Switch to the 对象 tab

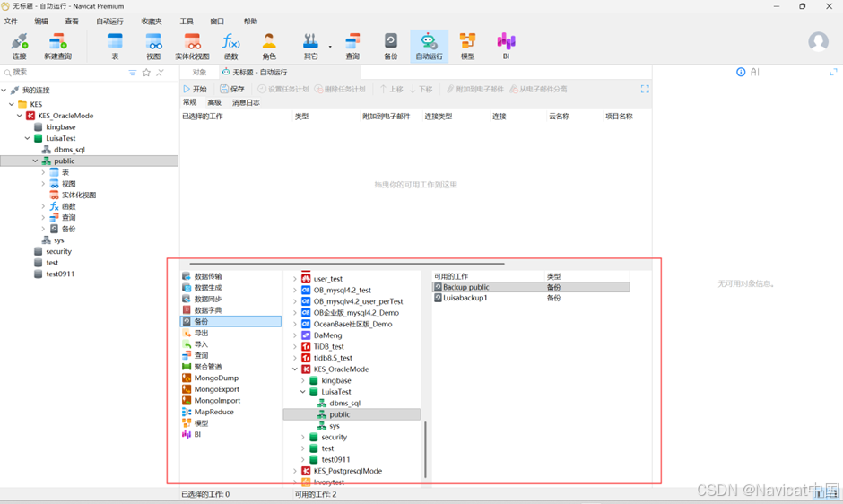199,72
